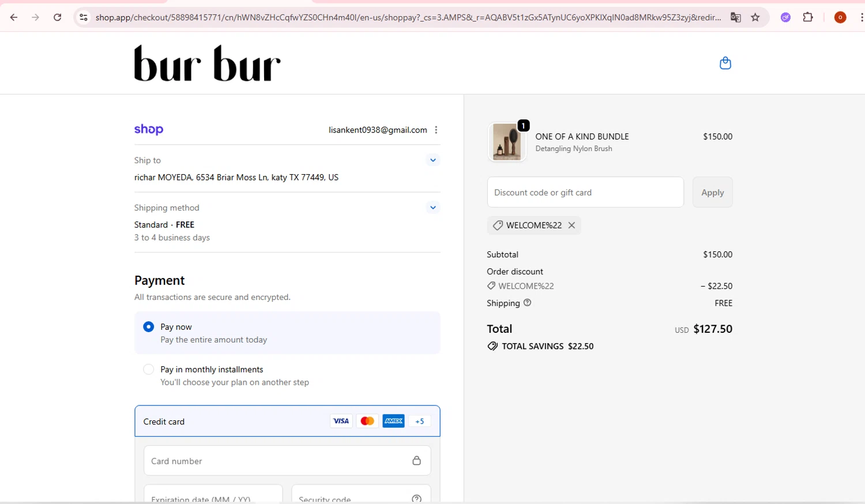This screenshot has height=504, width=865.
Task: Click the Visa card icon
Action: [341, 421]
